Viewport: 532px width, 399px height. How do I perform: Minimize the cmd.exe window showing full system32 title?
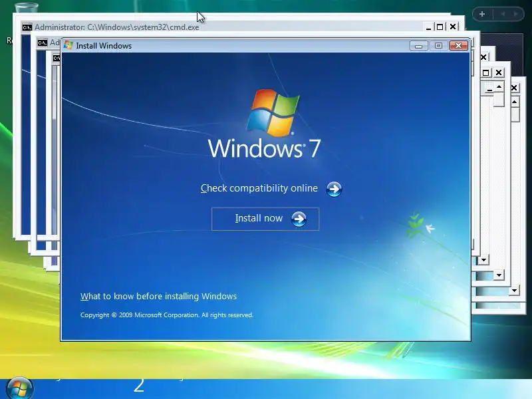pyautogui.click(x=428, y=27)
